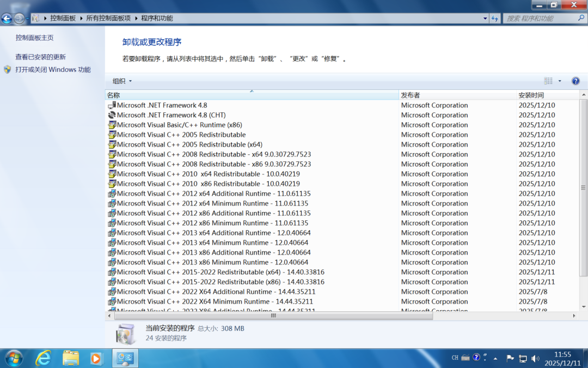
Task: Go back with the navigation back arrow
Action: point(7,18)
